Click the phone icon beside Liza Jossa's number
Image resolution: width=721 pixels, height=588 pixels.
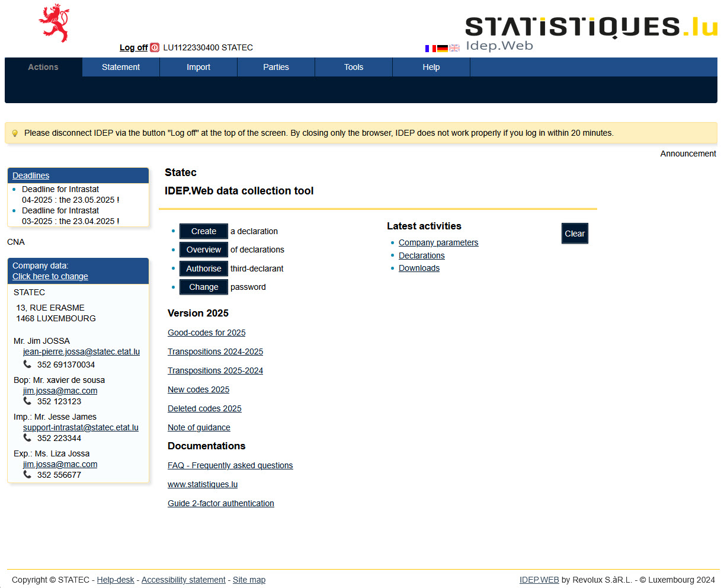(x=27, y=475)
